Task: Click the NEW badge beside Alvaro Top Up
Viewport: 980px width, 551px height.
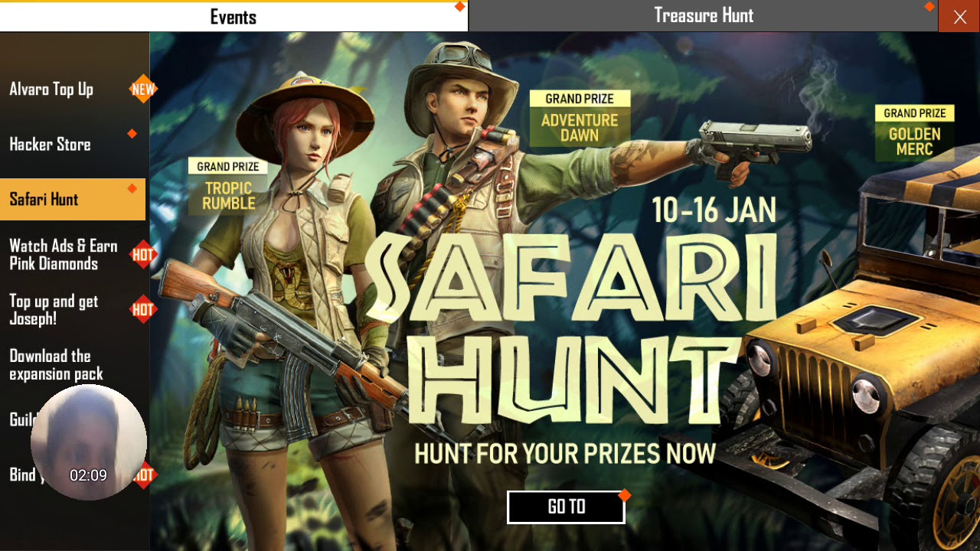Action: 143,90
